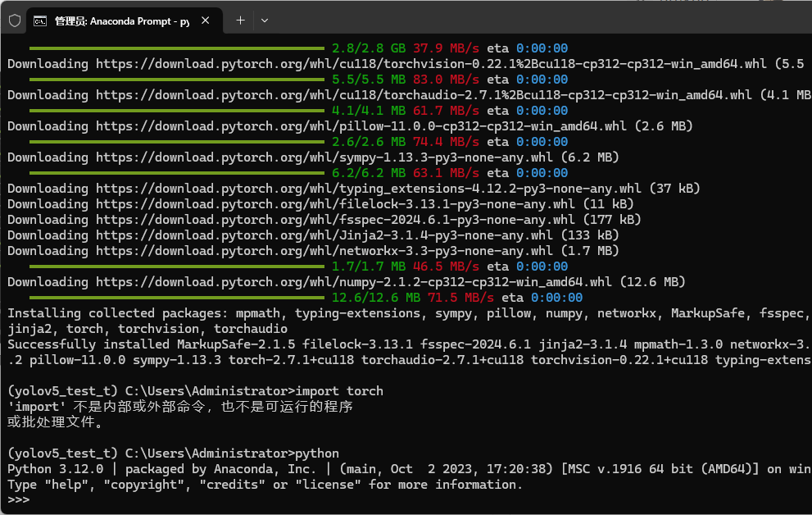Click the 'torch-2.7.1+cu118' text

(x=291, y=359)
